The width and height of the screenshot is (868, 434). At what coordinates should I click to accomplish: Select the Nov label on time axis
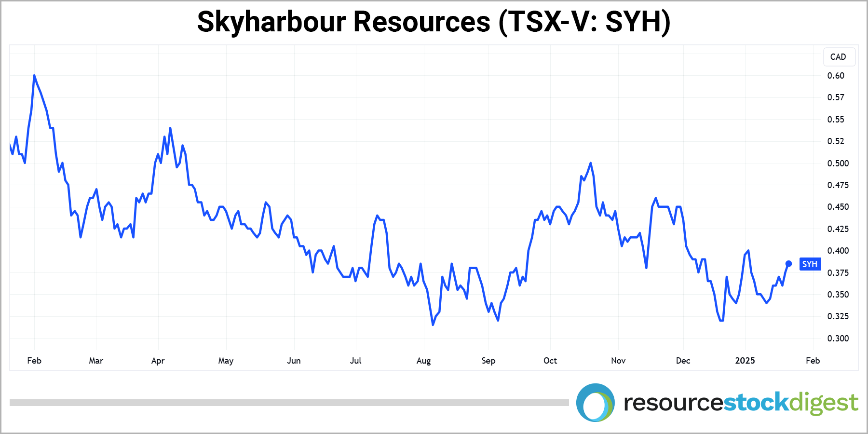[618, 361]
